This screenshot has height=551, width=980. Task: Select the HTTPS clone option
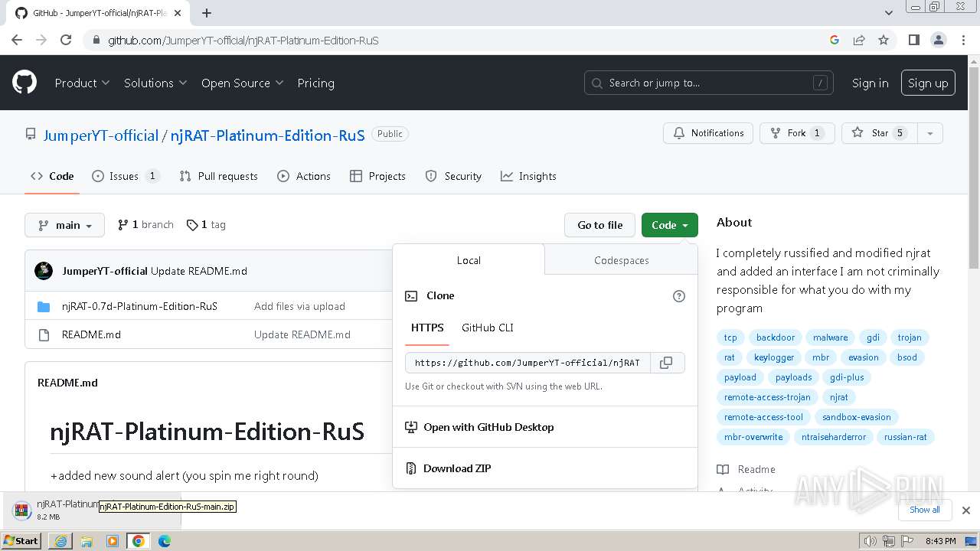click(427, 328)
